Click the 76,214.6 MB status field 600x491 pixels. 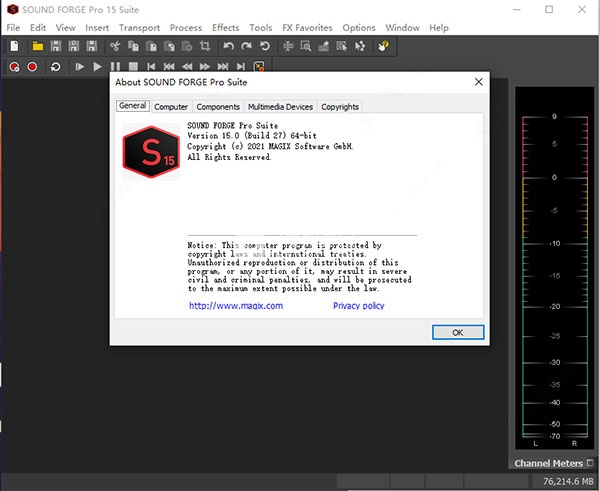pyautogui.click(x=568, y=481)
